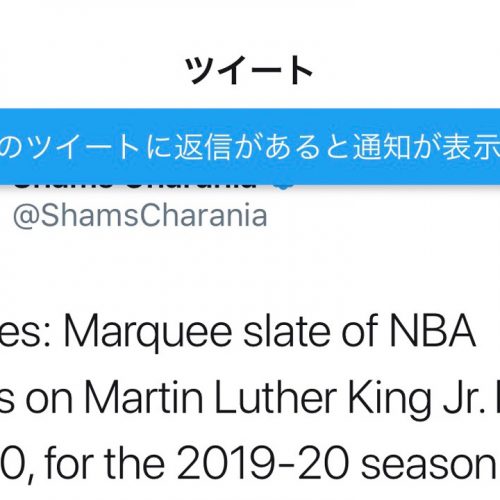Select the word NBA in the tweet

point(432,331)
